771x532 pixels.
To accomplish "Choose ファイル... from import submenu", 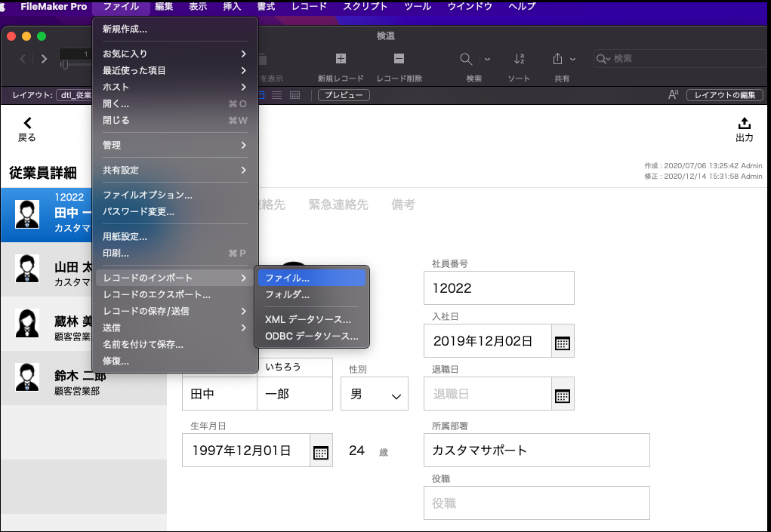I will [310, 278].
